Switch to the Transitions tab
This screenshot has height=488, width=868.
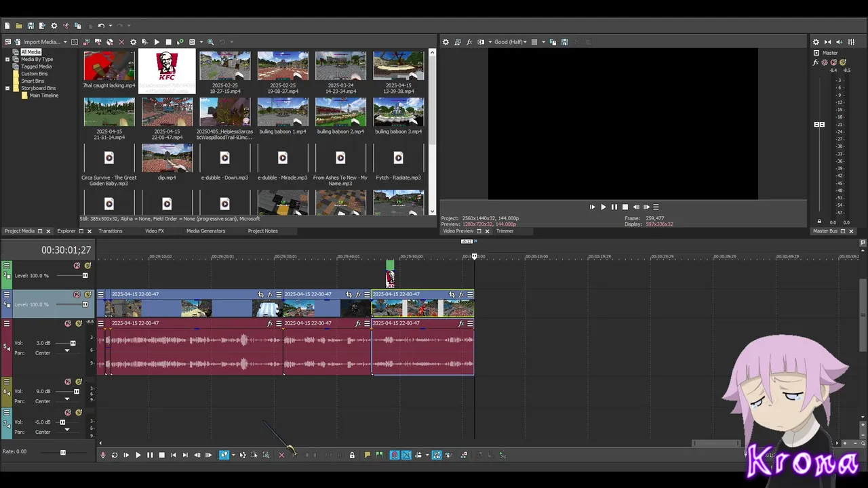tap(111, 231)
